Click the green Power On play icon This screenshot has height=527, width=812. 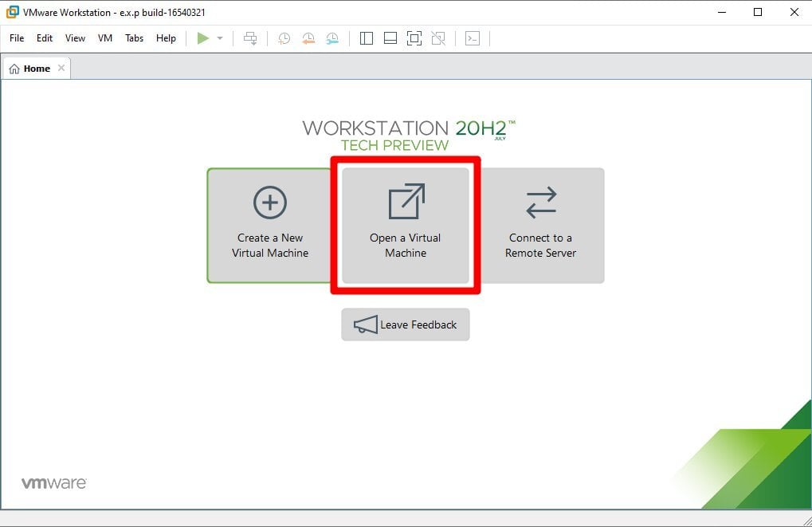pos(203,37)
